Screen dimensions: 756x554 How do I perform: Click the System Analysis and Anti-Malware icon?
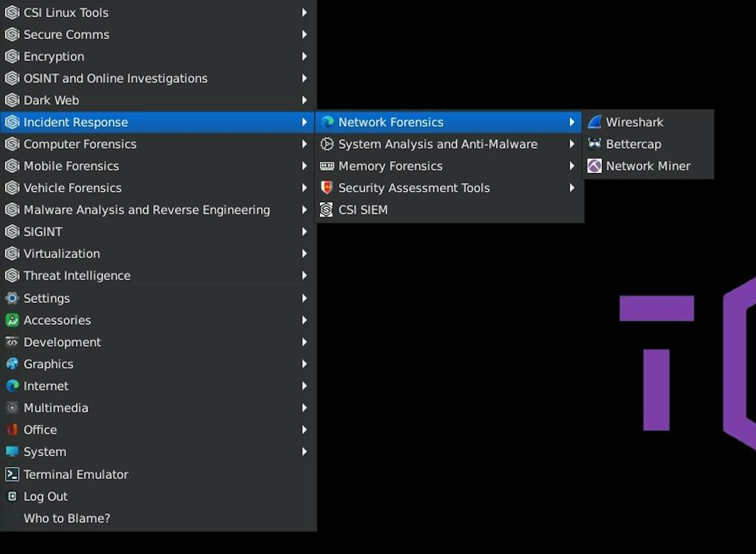(x=326, y=144)
